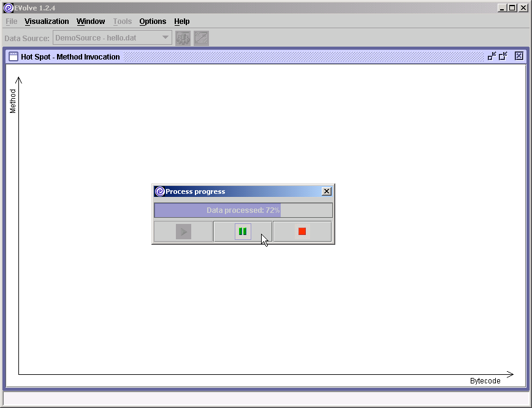Click the Hot Spot panel window icon
The width and height of the screenshot is (532, 408).
[x=13, y=56]
